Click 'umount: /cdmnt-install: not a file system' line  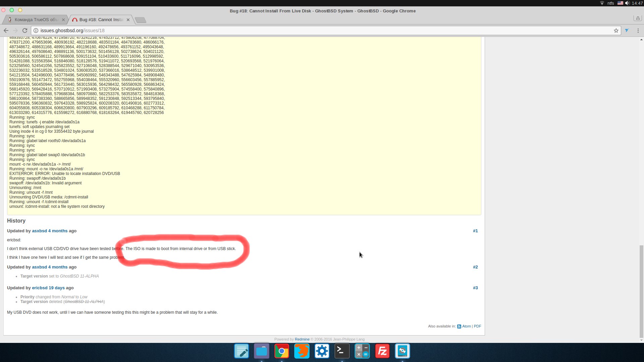click(57, 206)
